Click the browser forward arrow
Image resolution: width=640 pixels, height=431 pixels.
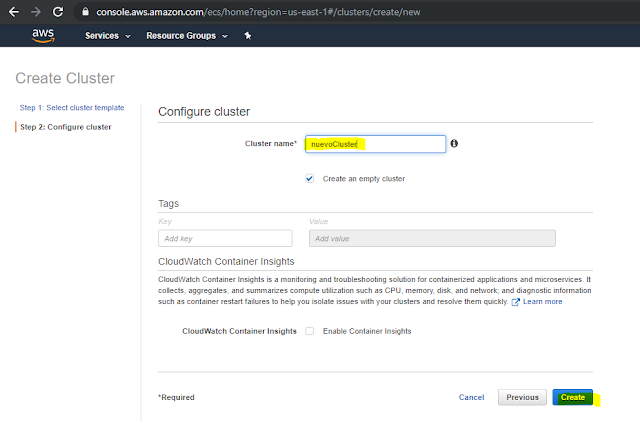coord(36,12)
